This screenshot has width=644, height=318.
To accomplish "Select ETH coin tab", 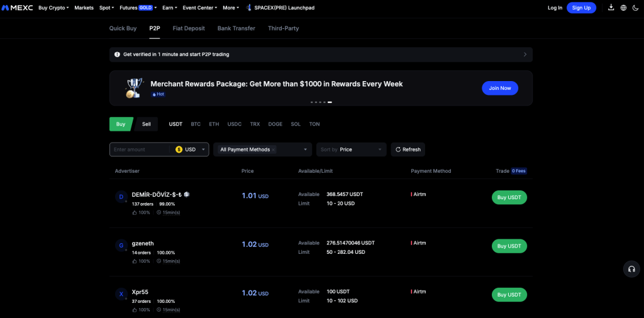I will pos(214,124).
